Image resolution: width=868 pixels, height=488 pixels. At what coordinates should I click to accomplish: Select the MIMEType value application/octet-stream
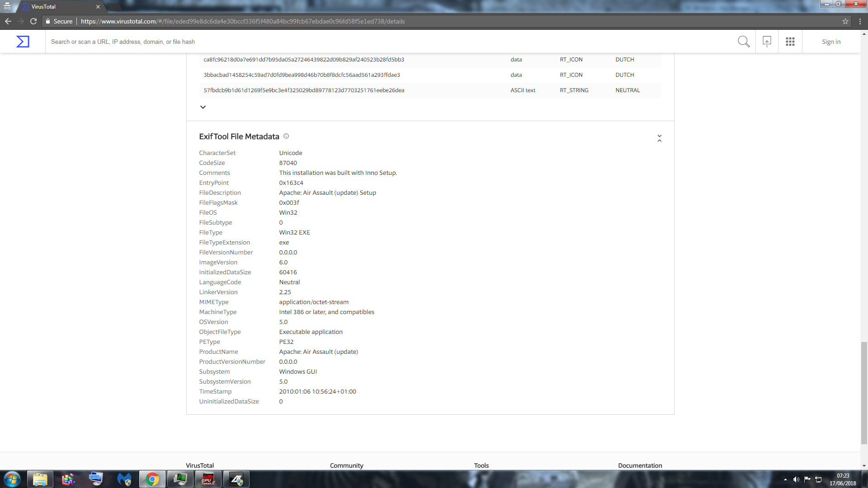(314, 302)
